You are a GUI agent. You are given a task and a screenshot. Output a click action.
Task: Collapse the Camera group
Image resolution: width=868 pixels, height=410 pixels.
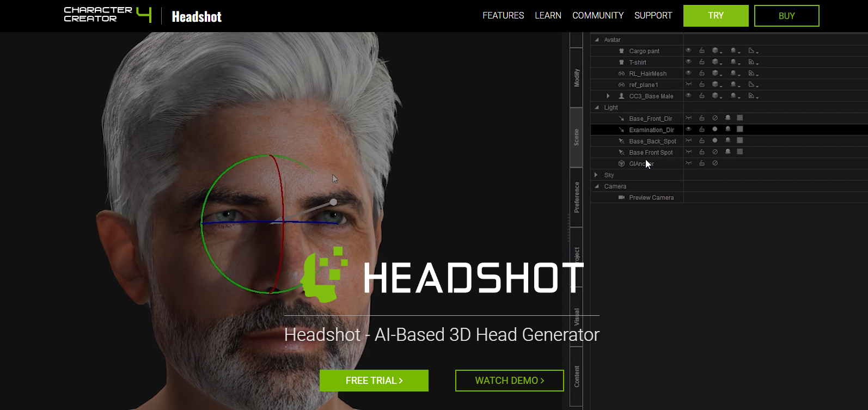pyautogui.click(x=597, y=186)
